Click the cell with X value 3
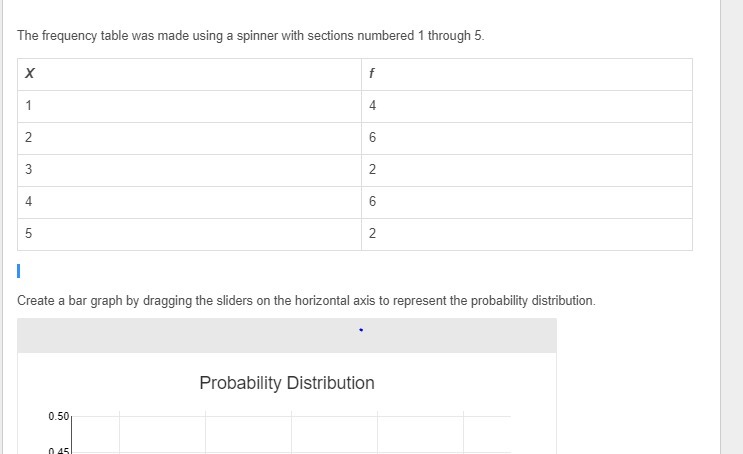The height and width of the screenshot is (454, 743). [190, 170]
